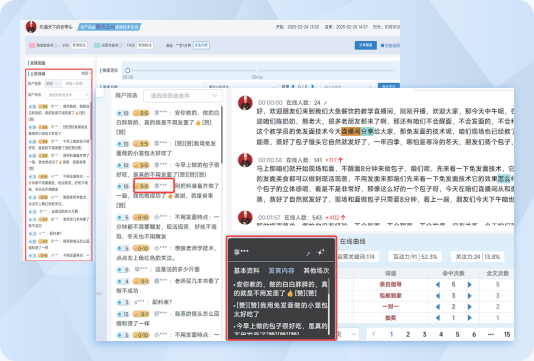Click the teal color swatch in the back window
534x361 pixels.
click(97, 45)
